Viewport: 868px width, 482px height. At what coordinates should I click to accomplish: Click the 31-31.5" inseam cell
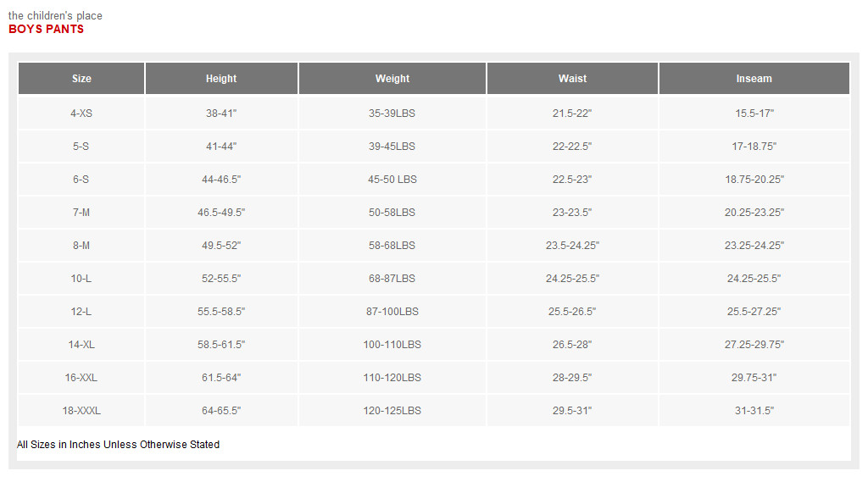(x=754, y=411)
